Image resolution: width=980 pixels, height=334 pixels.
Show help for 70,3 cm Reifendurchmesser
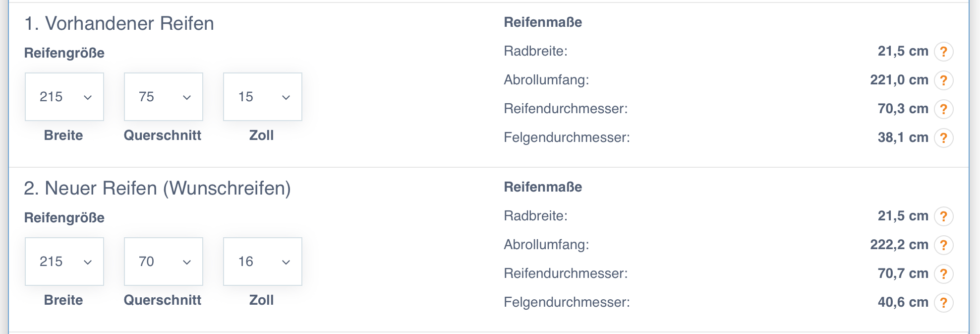click(943, 109)
